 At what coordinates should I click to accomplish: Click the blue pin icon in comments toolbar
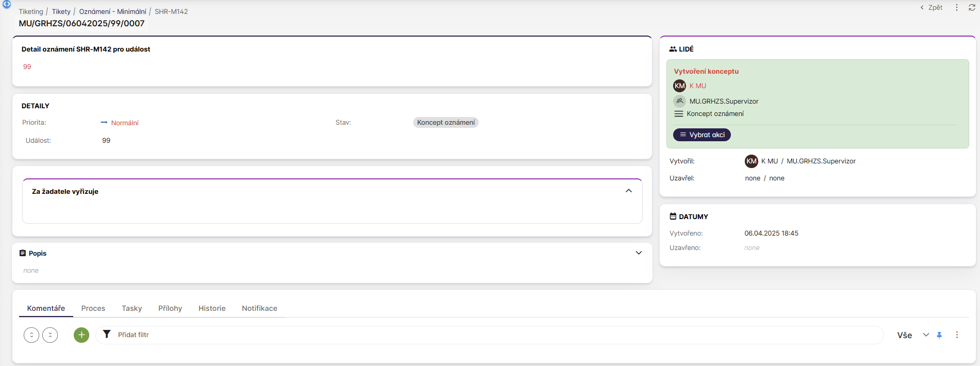(939, 335)
